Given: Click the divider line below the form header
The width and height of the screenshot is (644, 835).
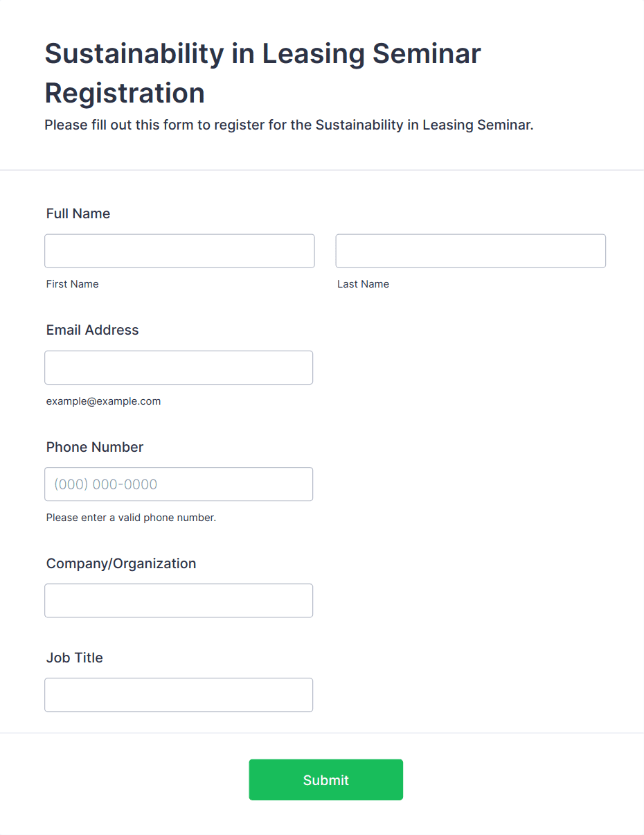Looking at the screenshot, I should [x=322, y=170].
